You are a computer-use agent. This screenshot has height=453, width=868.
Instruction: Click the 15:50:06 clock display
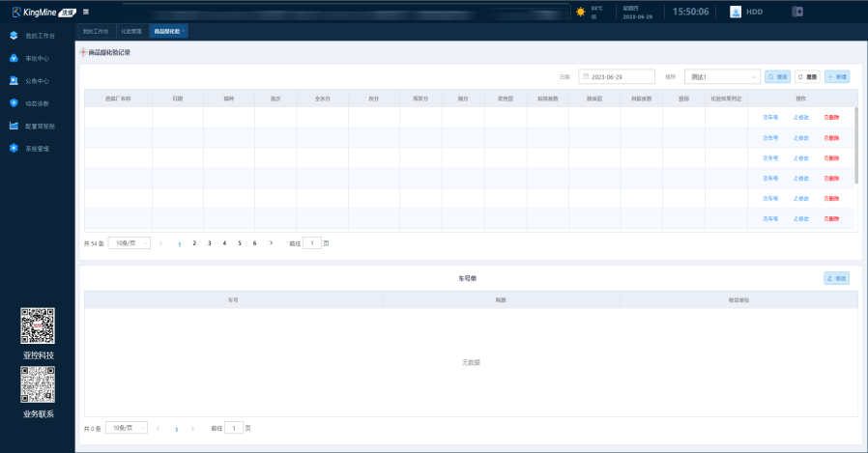(690, 12)
